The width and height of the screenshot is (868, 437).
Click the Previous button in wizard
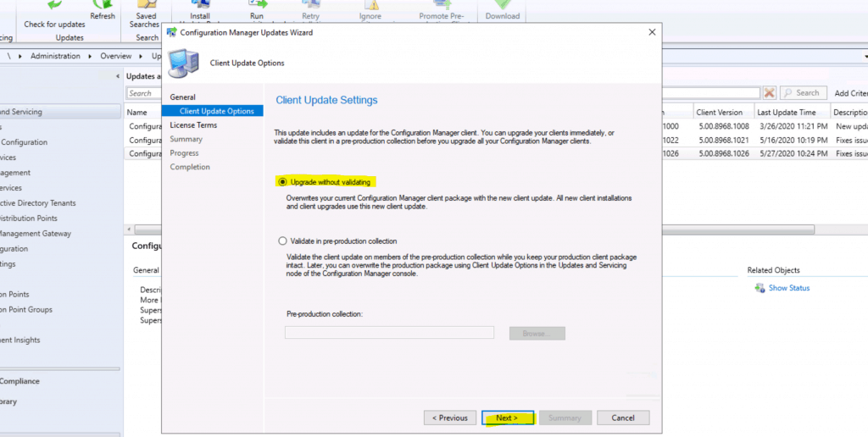point(449,418)
